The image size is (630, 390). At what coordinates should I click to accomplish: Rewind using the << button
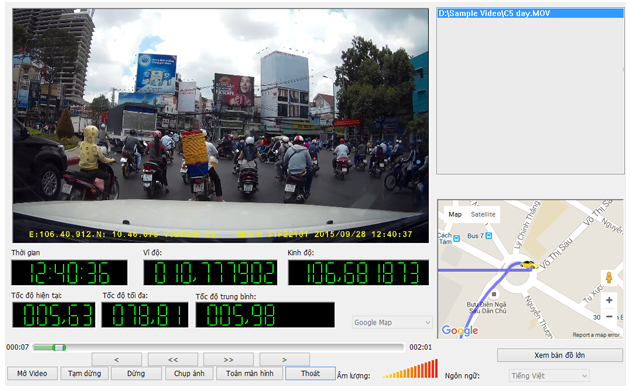click(173, 359)
